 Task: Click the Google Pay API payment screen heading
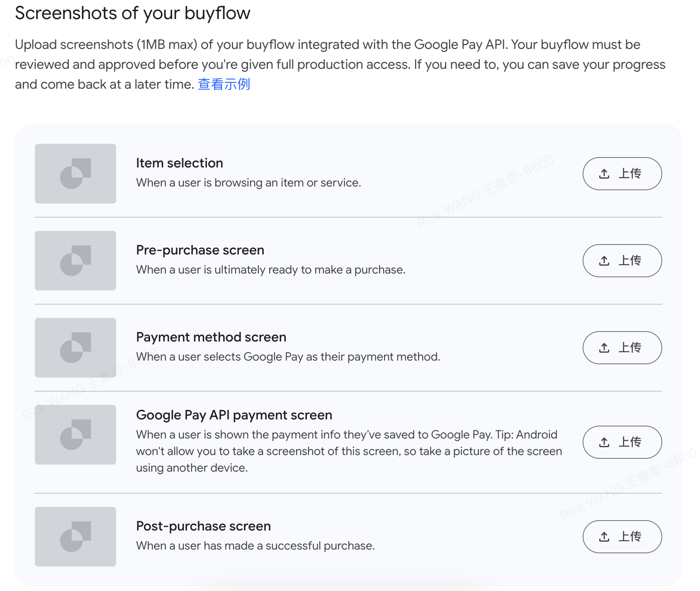click(x=234, y=415)
